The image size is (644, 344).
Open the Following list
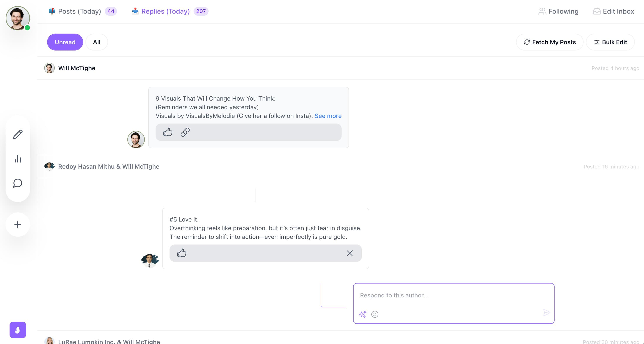point(558,11)
